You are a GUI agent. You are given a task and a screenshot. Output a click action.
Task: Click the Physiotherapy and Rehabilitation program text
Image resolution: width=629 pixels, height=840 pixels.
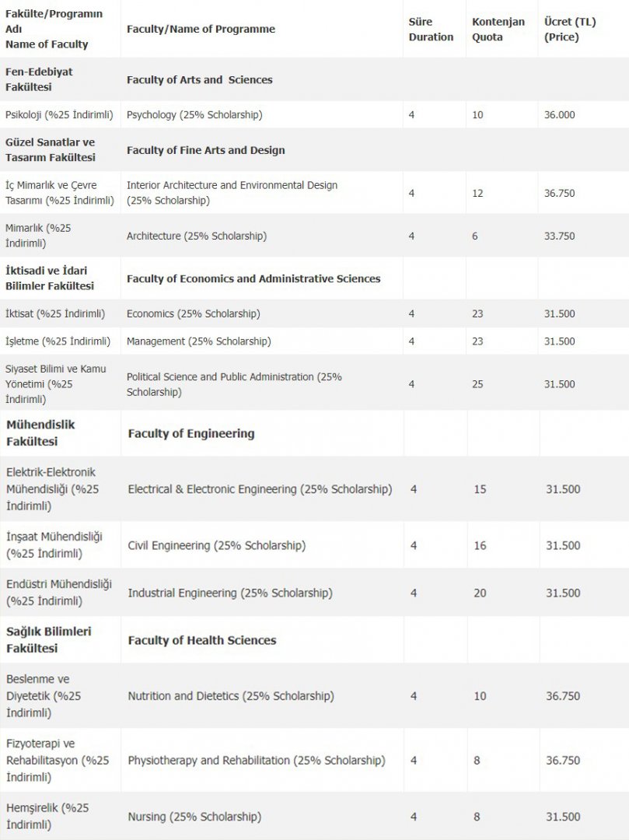(256, 760)
